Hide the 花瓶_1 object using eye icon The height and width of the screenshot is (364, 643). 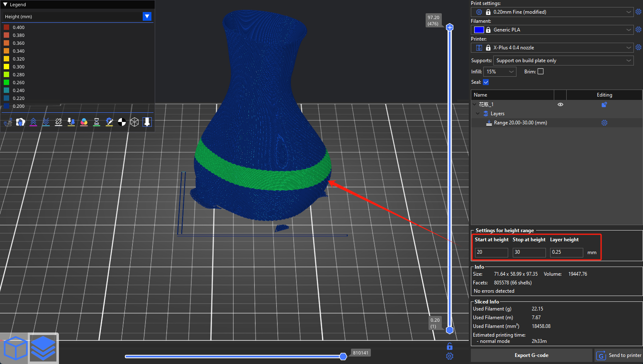coord(560,104)
